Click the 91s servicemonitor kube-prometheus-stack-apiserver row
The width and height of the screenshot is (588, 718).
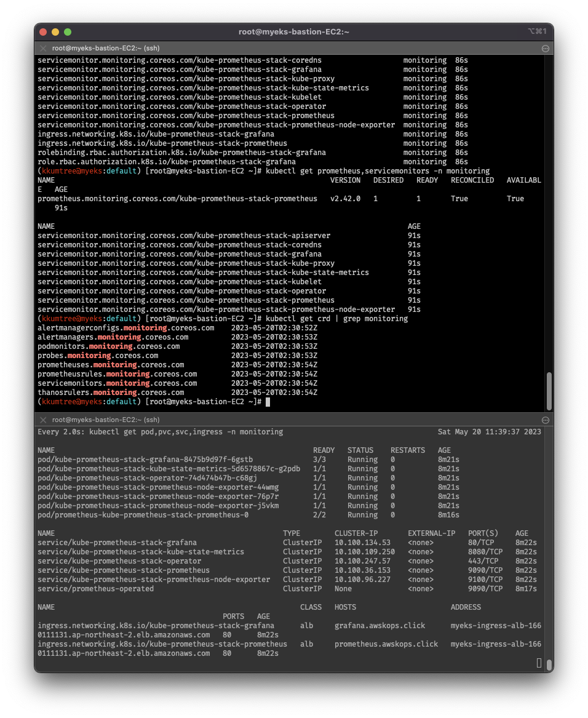click(x=229, y=236)
